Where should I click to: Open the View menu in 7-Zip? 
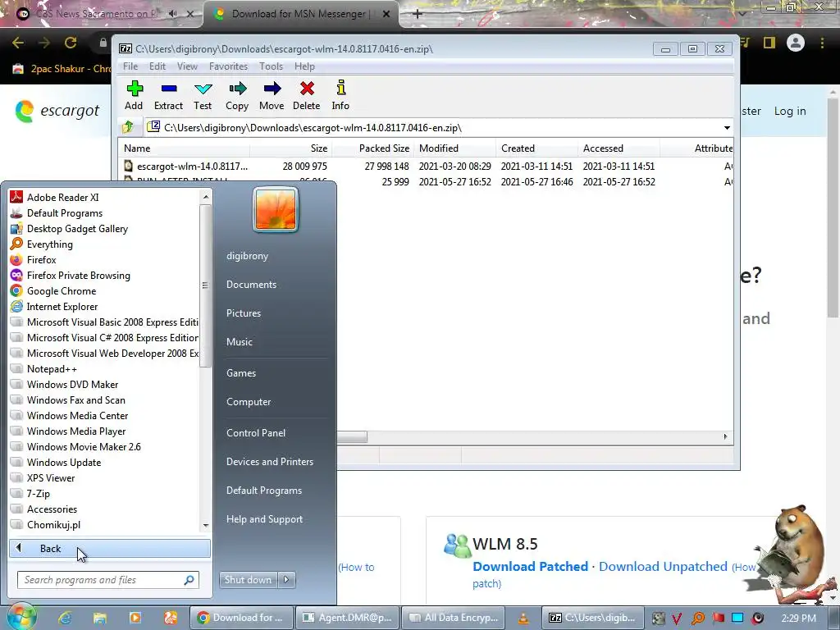coord(188,66)
